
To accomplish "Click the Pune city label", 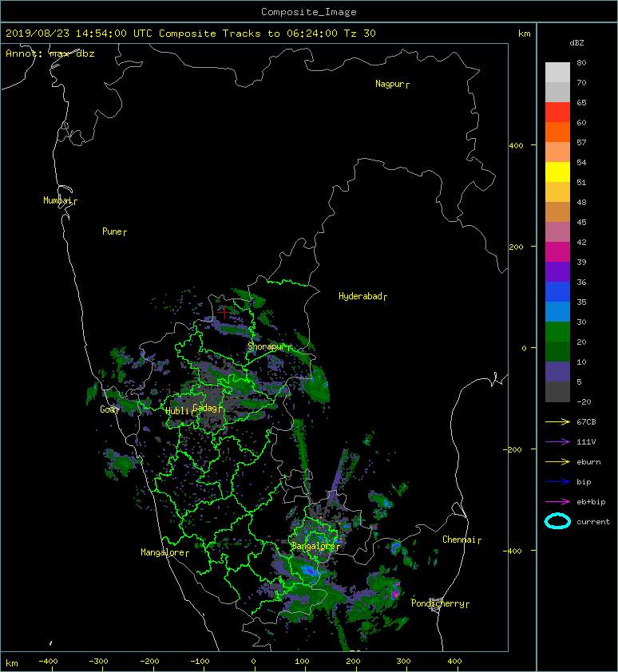I will click(114, 231).
